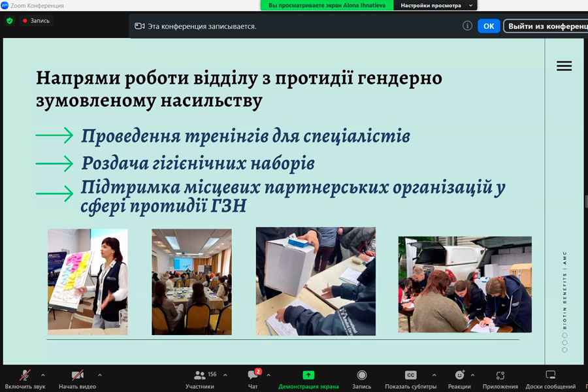Click the Выйти из конференции button
This screenshot has height=392, width=588.
(x=546, y=26)
